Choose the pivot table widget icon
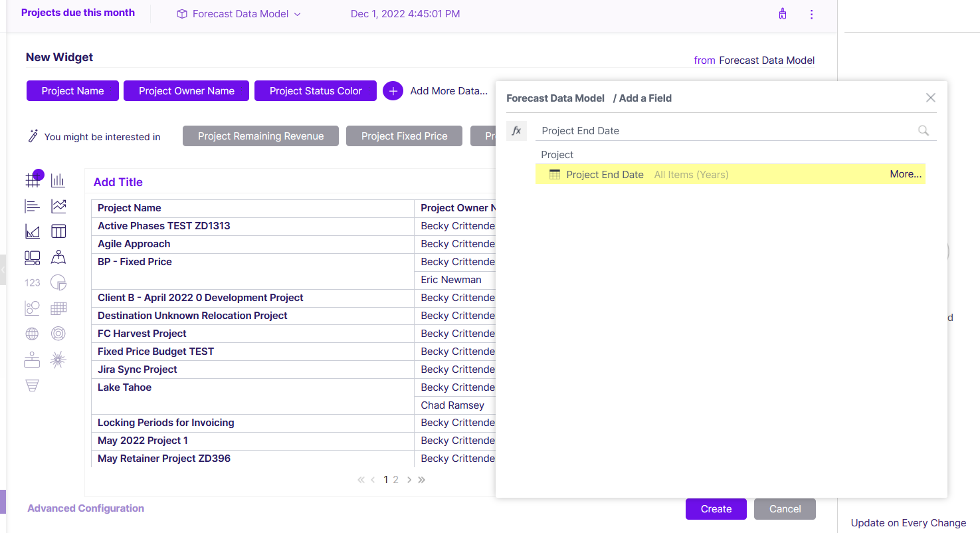Screen dimensions: 980x533 pos(58,231)
